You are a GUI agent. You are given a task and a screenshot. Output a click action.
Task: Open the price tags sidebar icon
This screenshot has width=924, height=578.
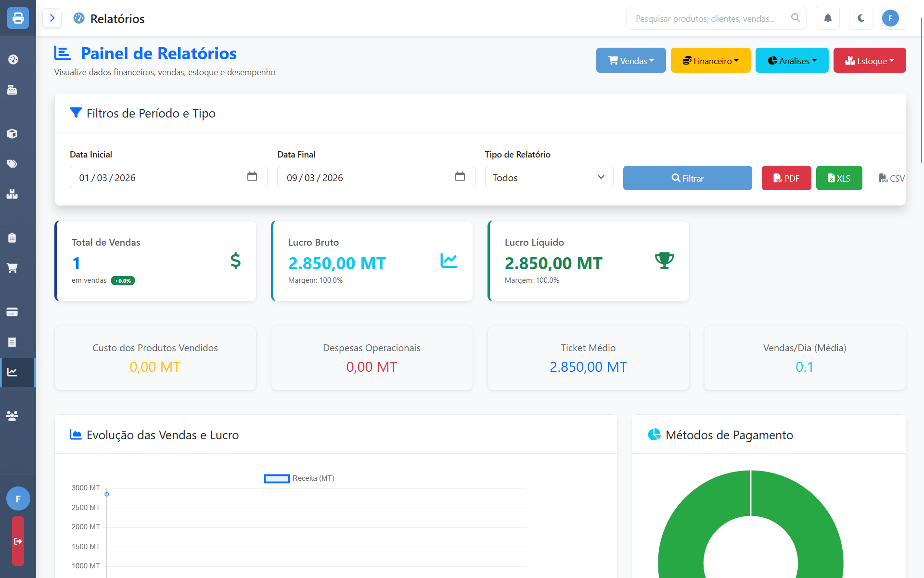[13, 164]
